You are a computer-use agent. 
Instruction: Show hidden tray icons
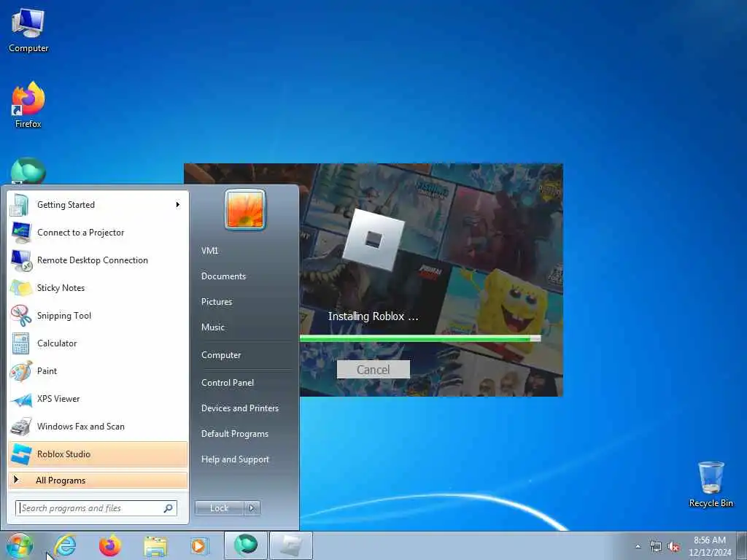tap(638, 546)
